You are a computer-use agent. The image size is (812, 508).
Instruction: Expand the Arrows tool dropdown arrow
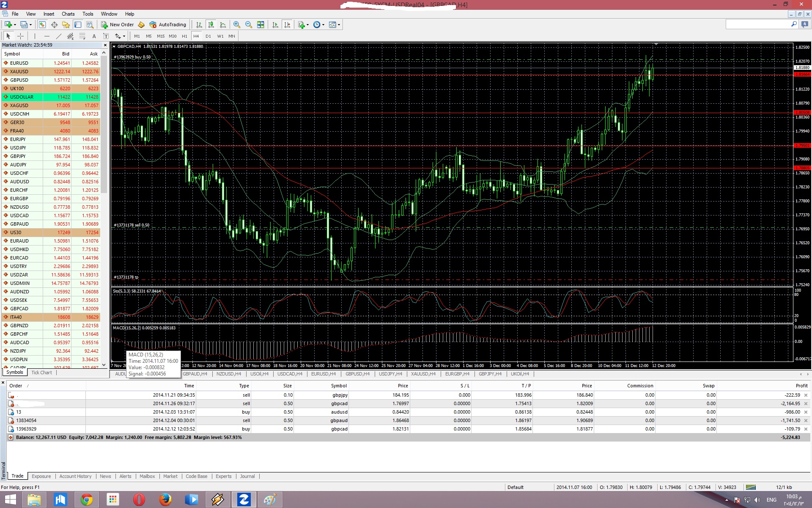124,36
